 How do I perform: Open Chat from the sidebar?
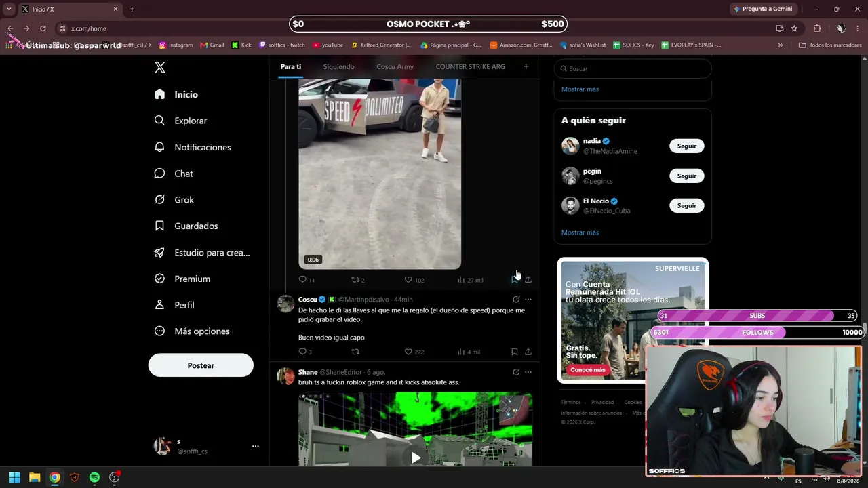click(174, 174)
